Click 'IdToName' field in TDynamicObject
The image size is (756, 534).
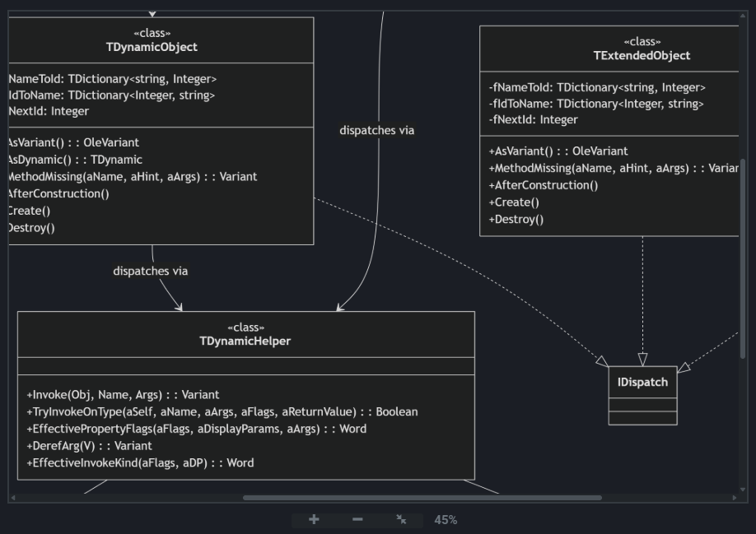point(112,95)
